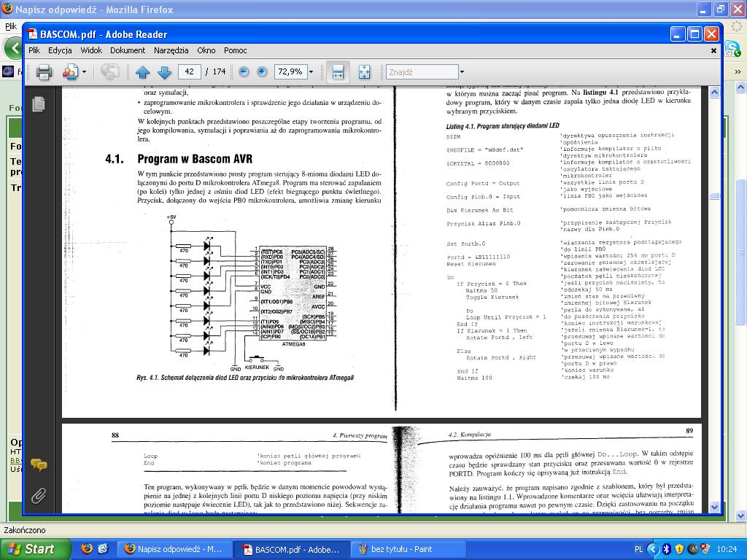Click the zoom value field 72,9%
Image resolution: width=747 pixels, height=560 pixels.
pyautogui.click(x=290, y=72)
